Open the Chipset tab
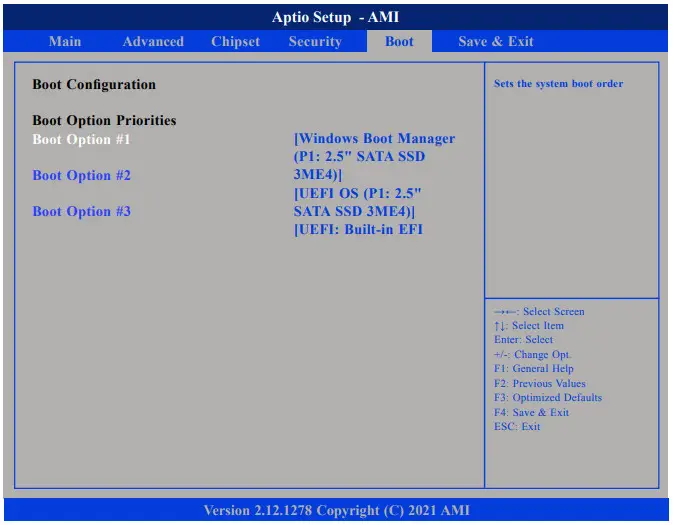This screenshot has width=673, height=525. [x=235, y=41]
